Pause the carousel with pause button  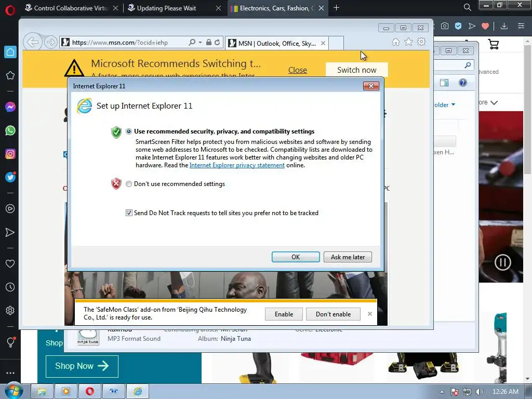pos(502,262)
